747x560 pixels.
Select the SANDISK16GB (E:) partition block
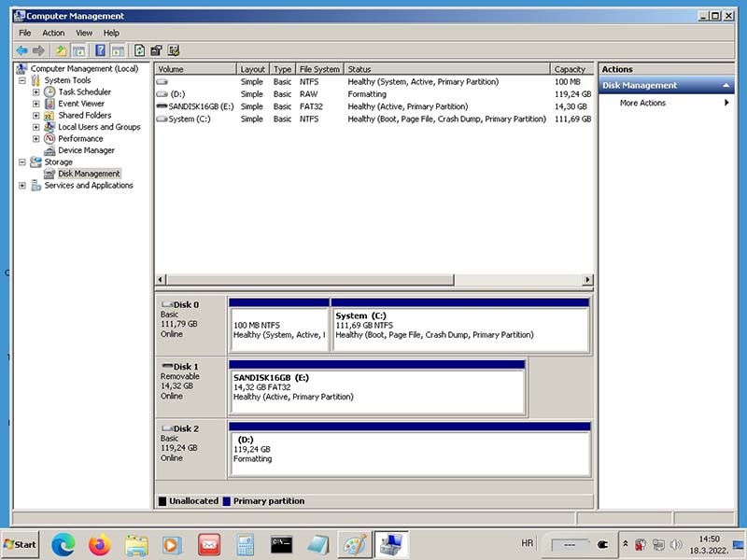coord(376,388)
